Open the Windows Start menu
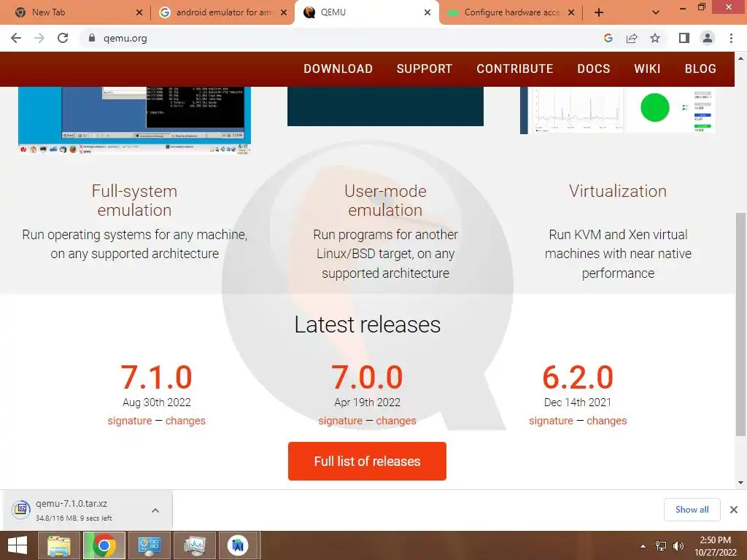Image resolution: width=747 pixels, height=560 pixels. (x=18, y=545)
